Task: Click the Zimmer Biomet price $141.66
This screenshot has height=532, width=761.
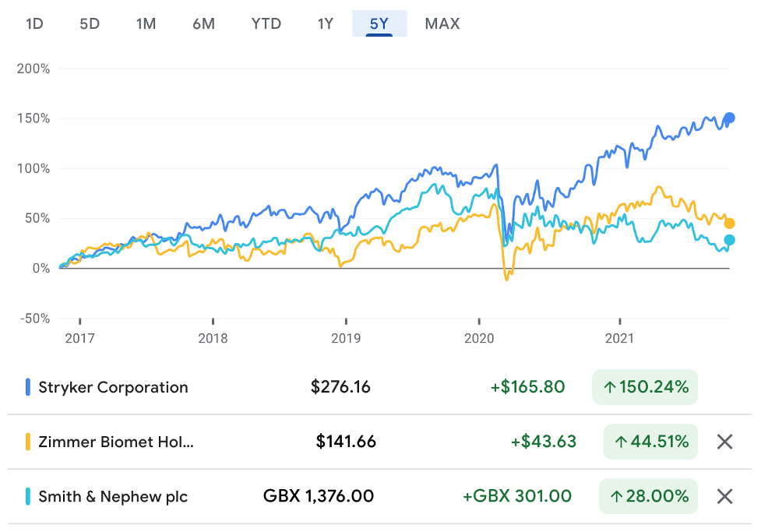Action: [x=346, y=441]
